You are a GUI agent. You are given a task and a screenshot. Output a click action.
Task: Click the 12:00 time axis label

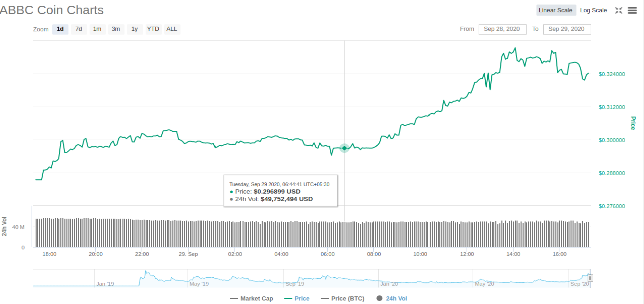[x=467, y=254]
